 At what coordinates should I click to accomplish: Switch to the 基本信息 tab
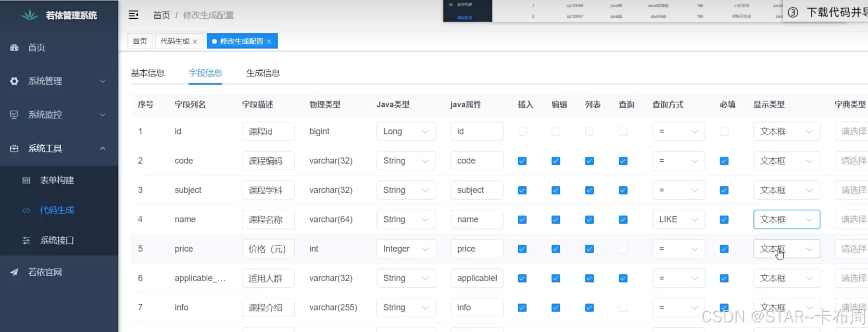(x=148, y=73)
